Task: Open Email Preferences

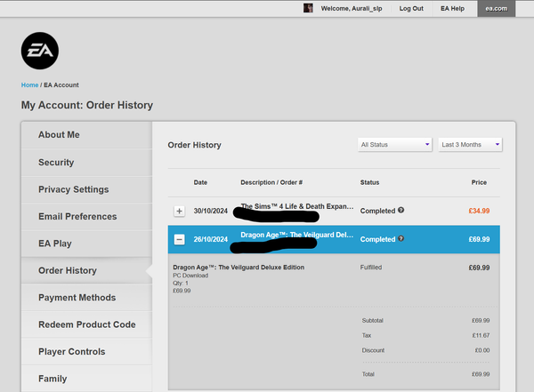Action: coord(86,216)
